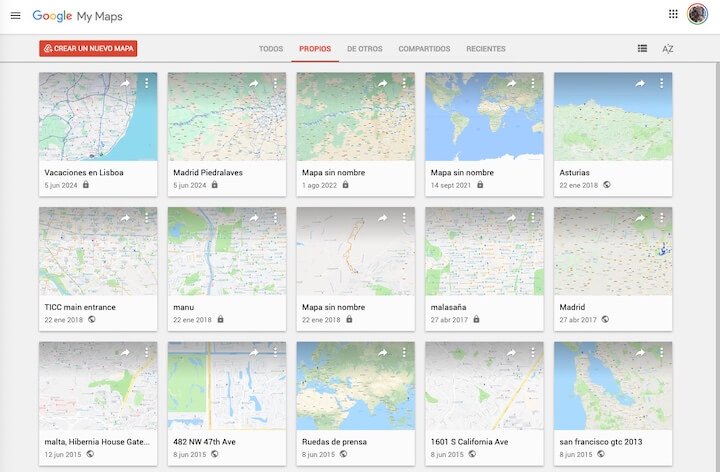
Task: Go to the Compartidos tab
Action: [x=424, y=49]
